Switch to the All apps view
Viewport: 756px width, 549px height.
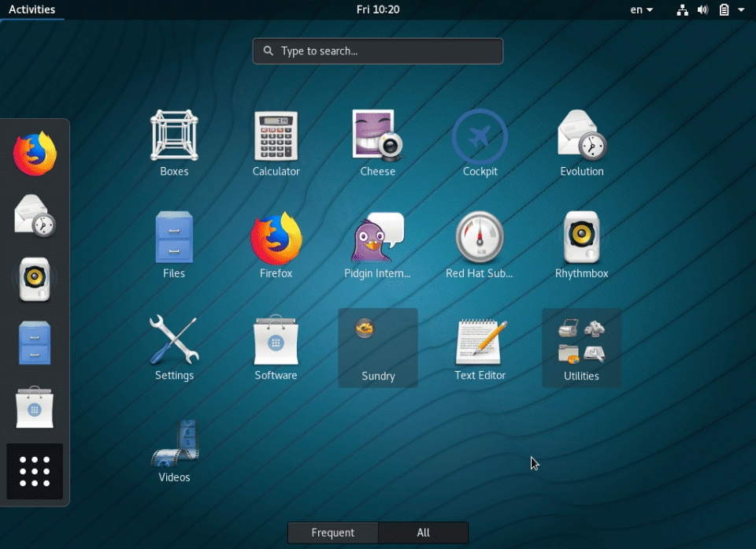(x=424, y=532)
